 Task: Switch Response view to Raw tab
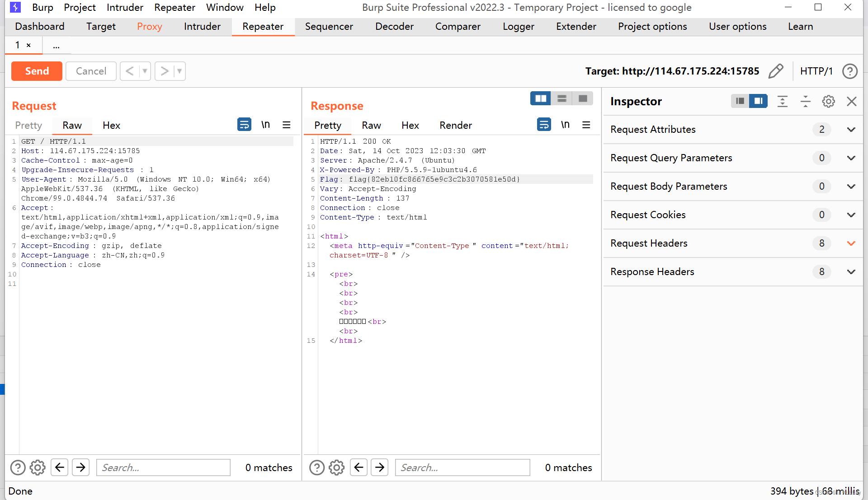point(371,125)
